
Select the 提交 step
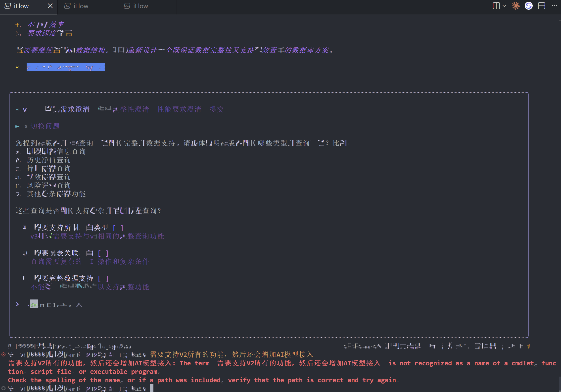click(x=216, y=109)
